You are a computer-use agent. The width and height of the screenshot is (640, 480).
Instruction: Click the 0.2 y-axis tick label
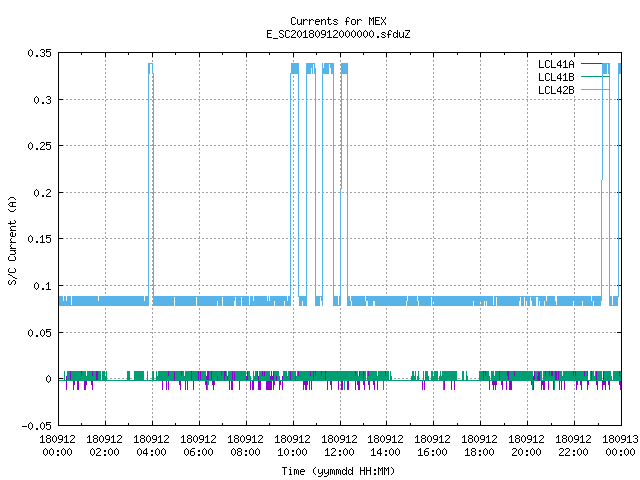pos(42,193)
